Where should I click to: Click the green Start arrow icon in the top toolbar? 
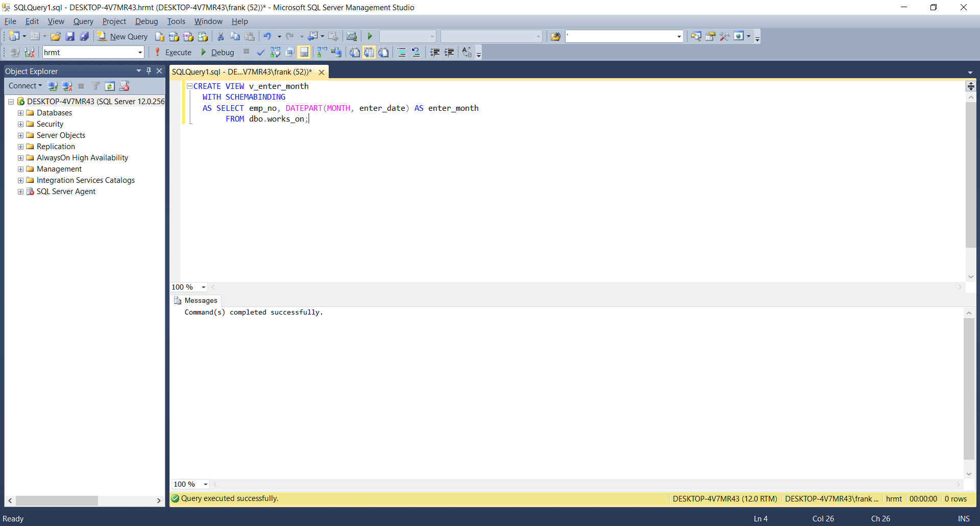[370, 36]
